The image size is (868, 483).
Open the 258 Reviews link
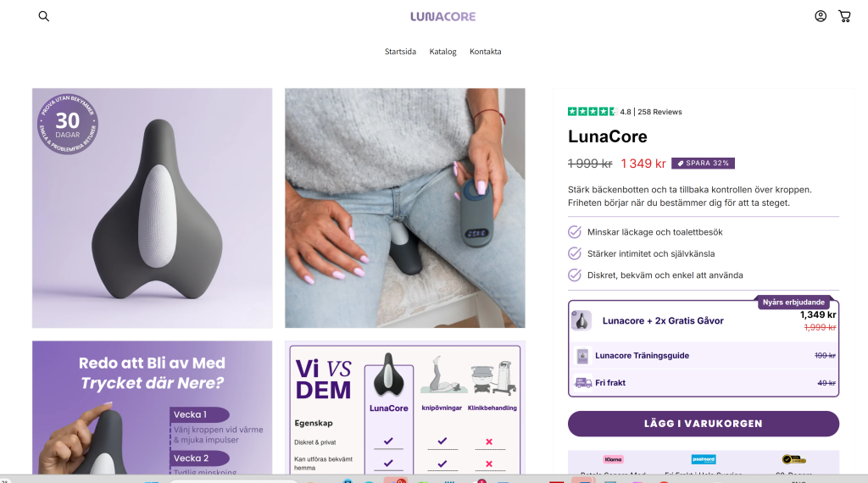pyautogui.click(x=659, y=112)
